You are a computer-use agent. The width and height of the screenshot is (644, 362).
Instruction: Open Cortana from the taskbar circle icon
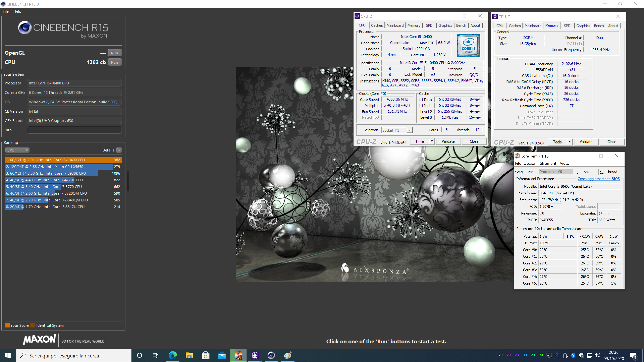click(x=140, y=355)
